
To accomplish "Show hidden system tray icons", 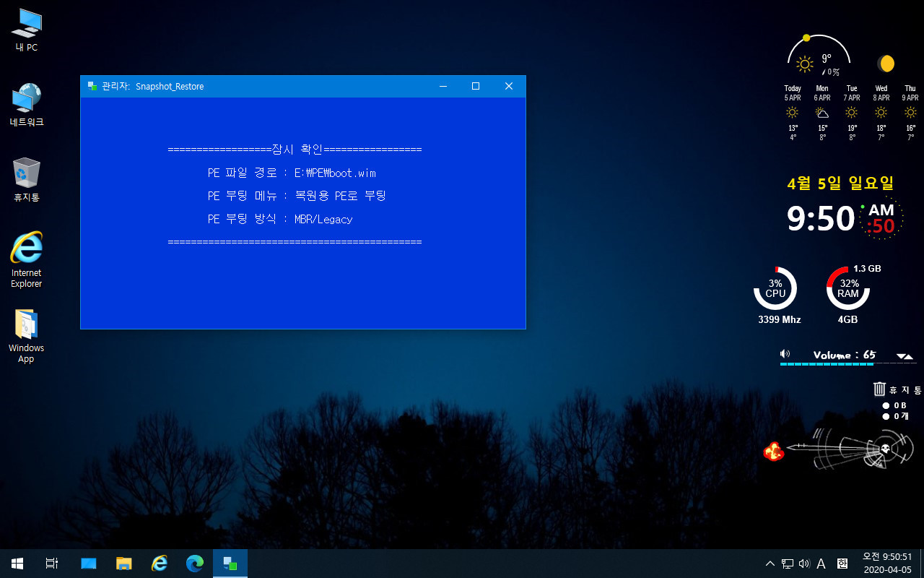I will [x=770, y=564].
